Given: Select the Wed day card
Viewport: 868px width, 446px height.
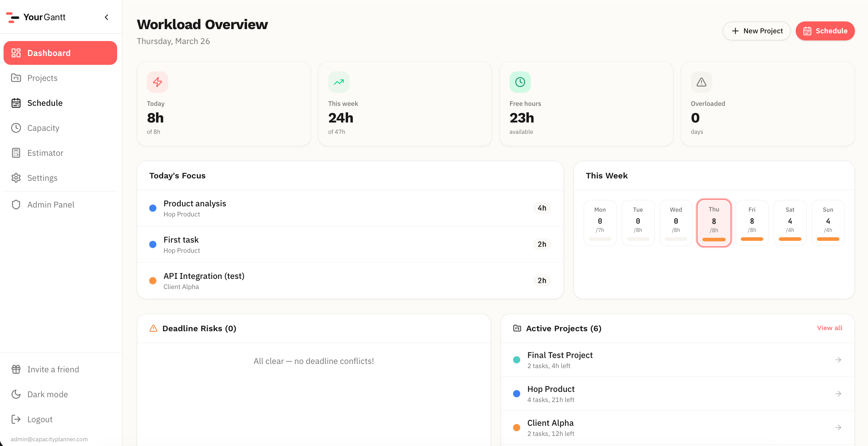Looking at the screenshot, I should [676, 223].
